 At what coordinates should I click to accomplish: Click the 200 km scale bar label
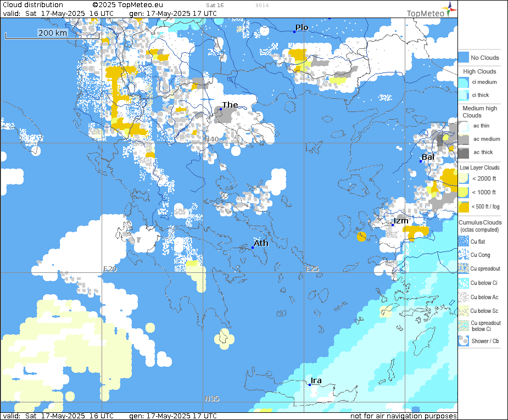click(53, 33)
